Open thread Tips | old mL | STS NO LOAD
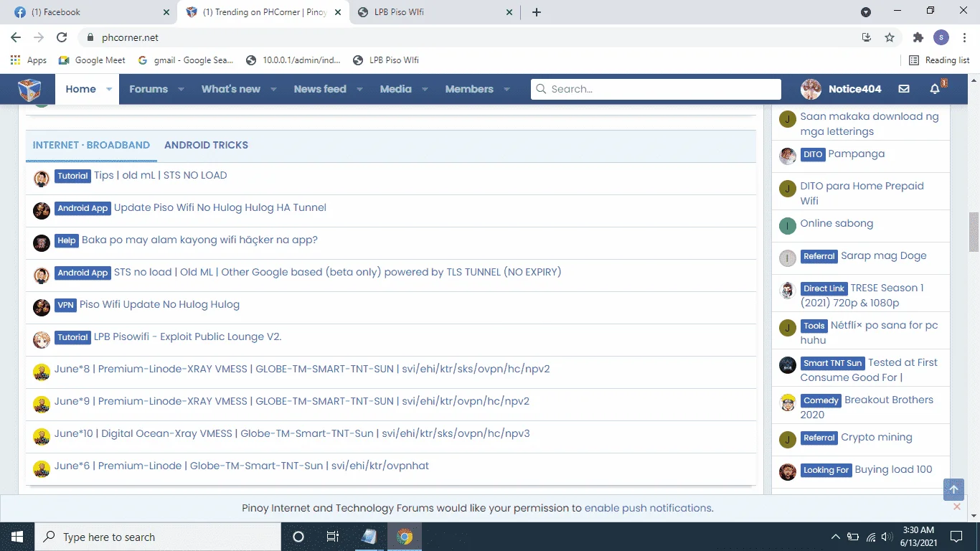 (x=160, y=175)
